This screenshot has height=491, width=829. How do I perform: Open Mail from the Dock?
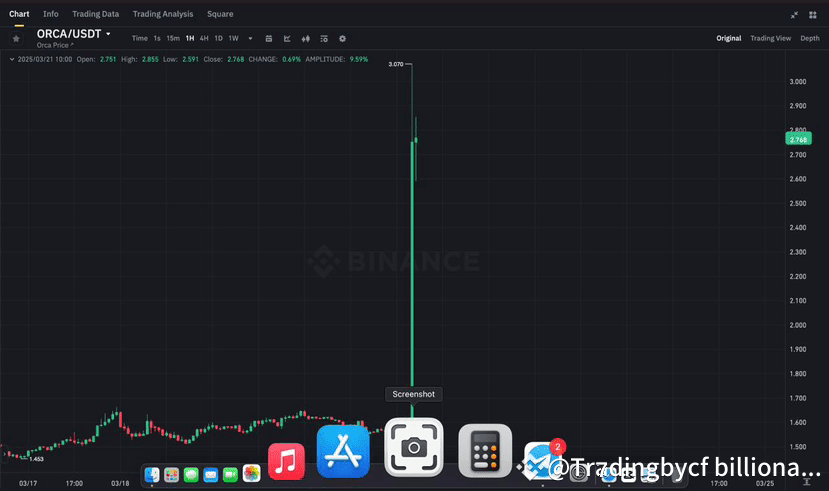[x=210, y=475]
